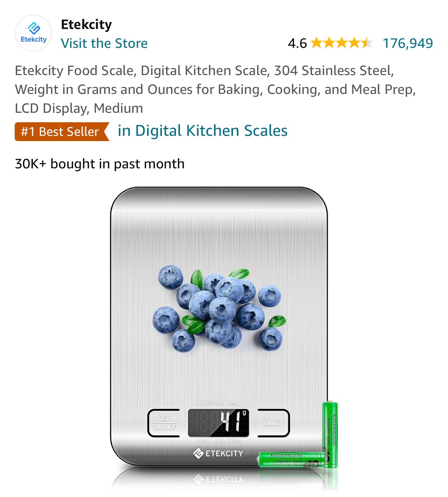
Task: Tap the LCD display reading 41 g
Action: click(219, 423)
